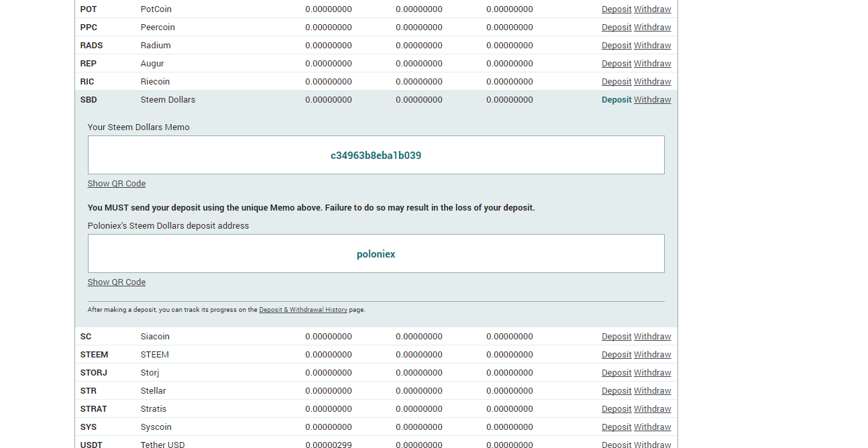The width and height of the screenshot is (868, 448).
Task: Open Deposit for Siacoin row
Action: point(616,337)
